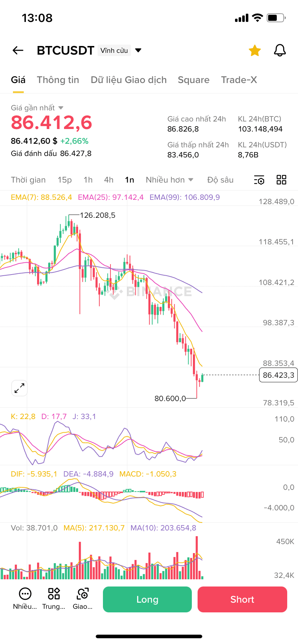Expand the chart to fullscreen icon
298x644 pixels.
tap(19, 388)
